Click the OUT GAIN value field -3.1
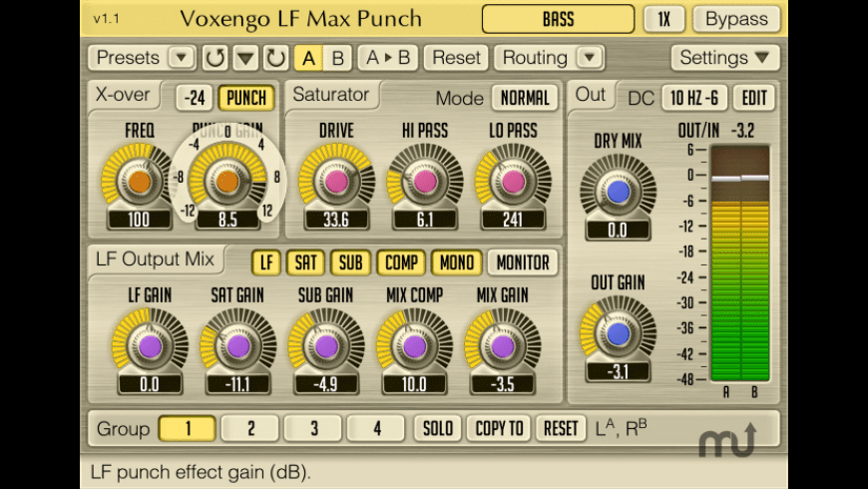868x489 pixels. (x=618, y=371)
